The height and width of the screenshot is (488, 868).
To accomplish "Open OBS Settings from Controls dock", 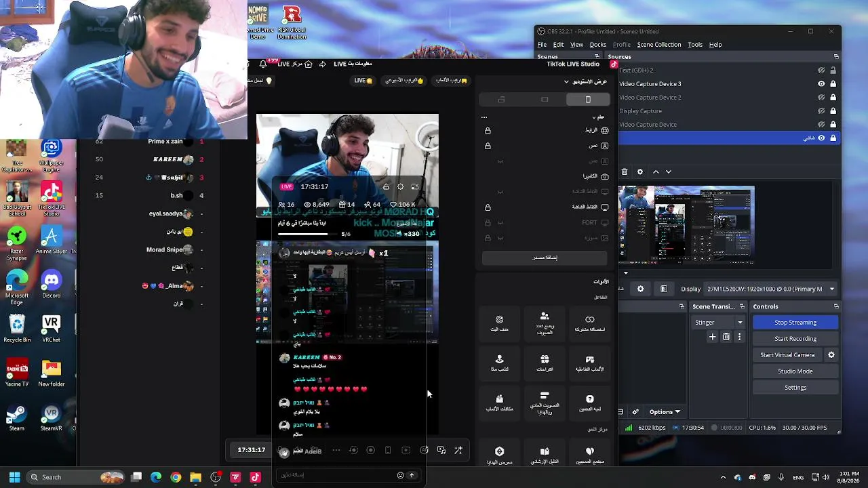I will [795, 388].
